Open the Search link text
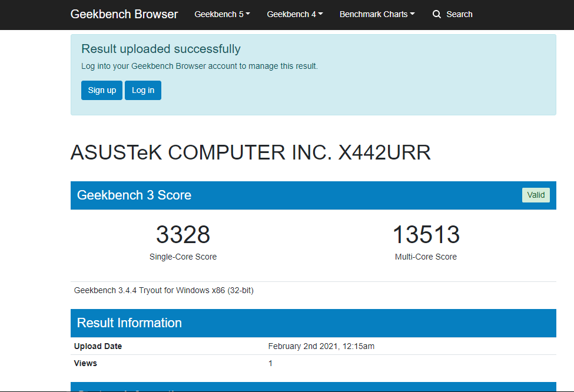This screenshot has height=392, width=574. click(459, 14)
